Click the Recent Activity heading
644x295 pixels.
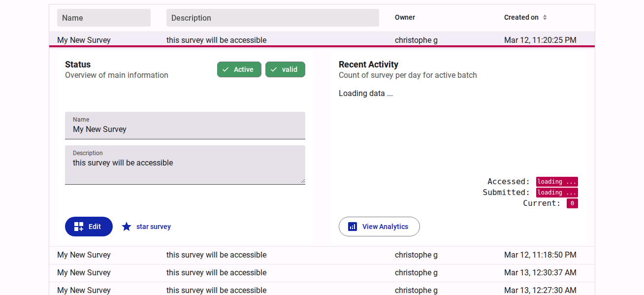(x=368, y=65)
